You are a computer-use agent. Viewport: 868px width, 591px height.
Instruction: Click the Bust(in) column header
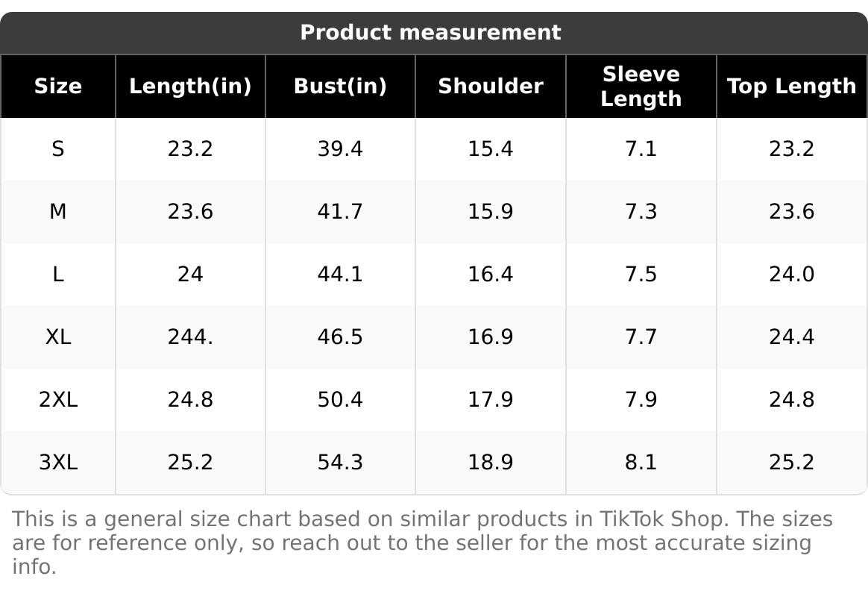340,87
